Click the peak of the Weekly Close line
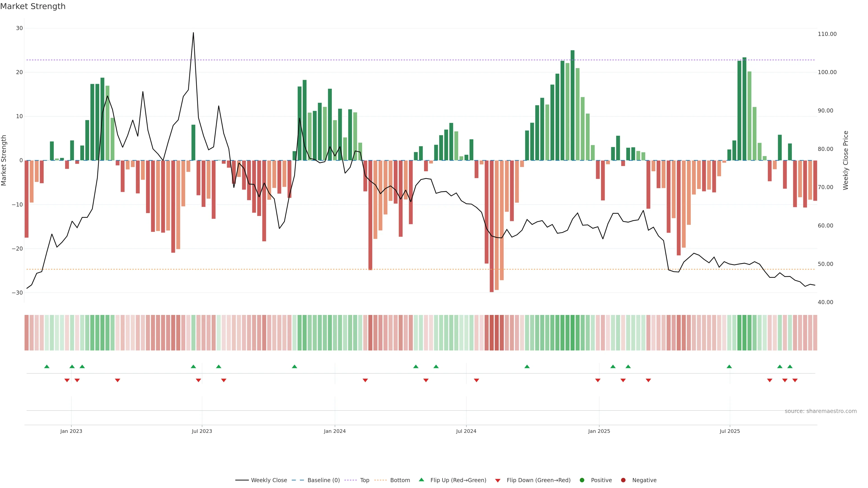This screenshot has width=868, height=488. click(193, 33)
